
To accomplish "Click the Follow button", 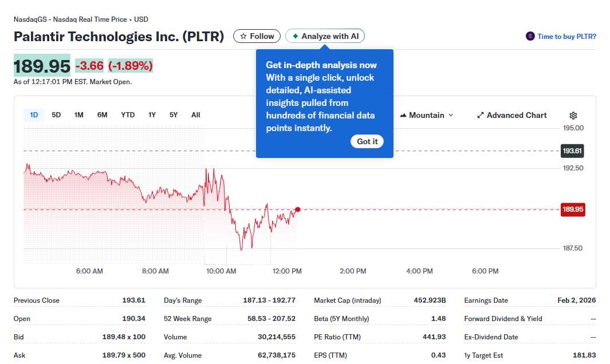I will tap(257, 35).
